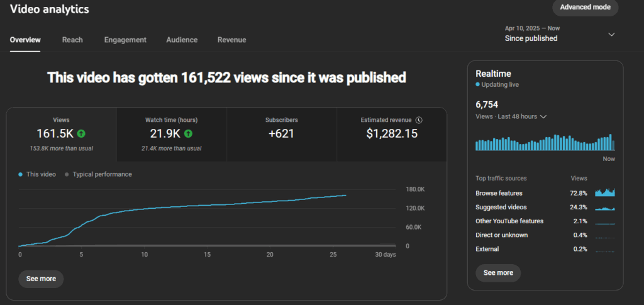The image size is (644, 305).
Task: Click the Suggested videos sparkline chart
Action: (604, 207)
